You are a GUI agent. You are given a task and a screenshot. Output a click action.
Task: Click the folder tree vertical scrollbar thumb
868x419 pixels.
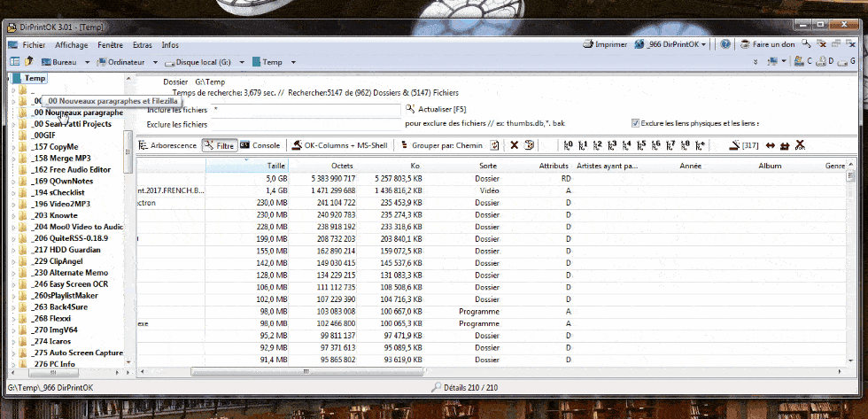128,151
